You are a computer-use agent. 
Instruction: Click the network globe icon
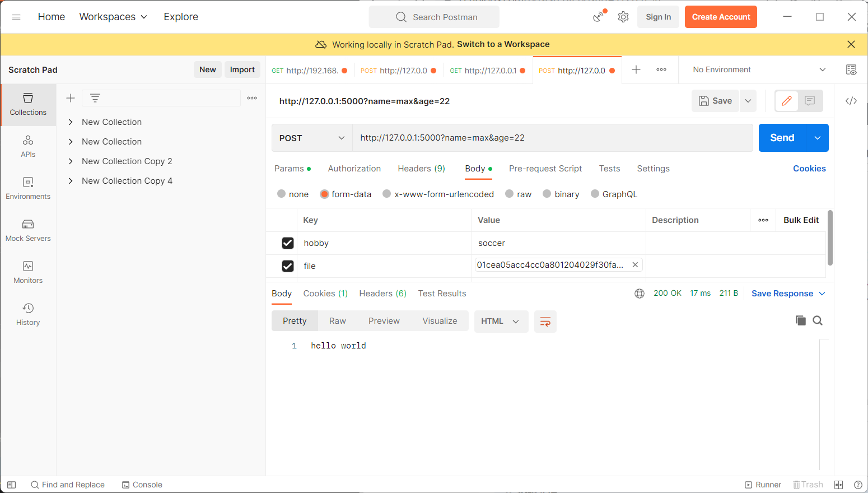pyautogui.click(x=640, y=294)
